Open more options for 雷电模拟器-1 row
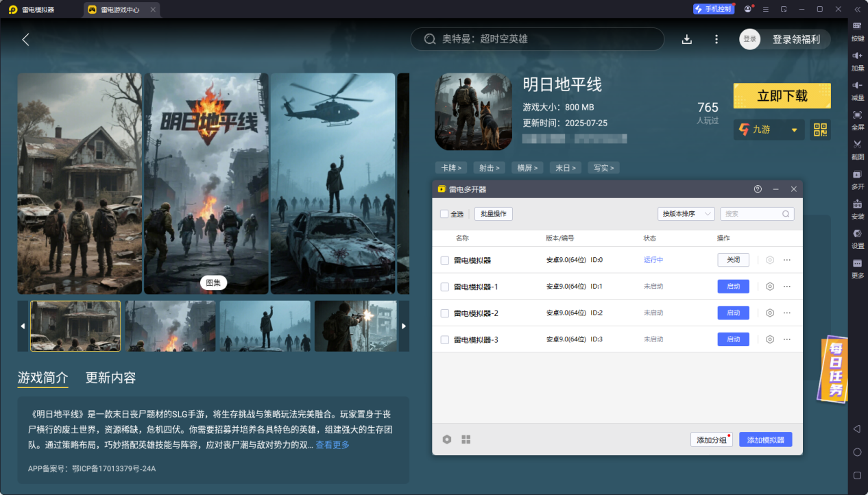 787,287
